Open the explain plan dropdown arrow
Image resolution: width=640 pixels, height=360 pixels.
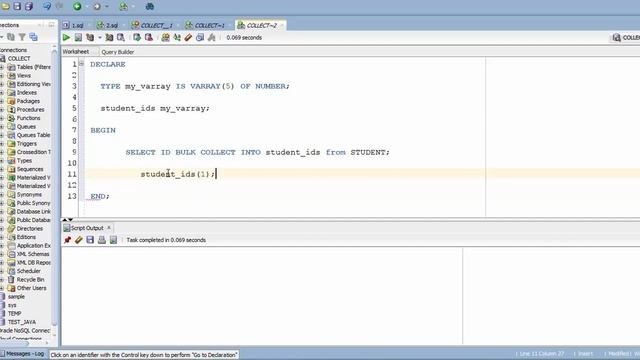100,38
